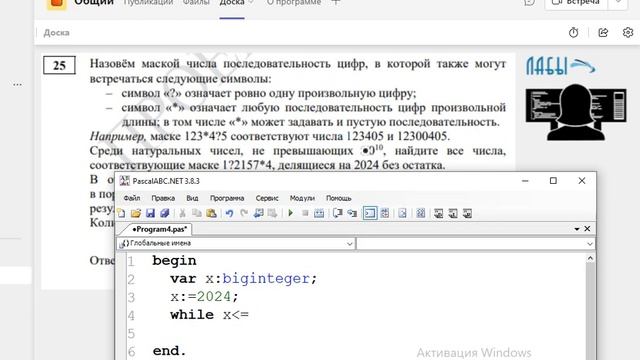Click the Redo arrow icon
This screenshot has width=640, height=360.
click(244, 213)
